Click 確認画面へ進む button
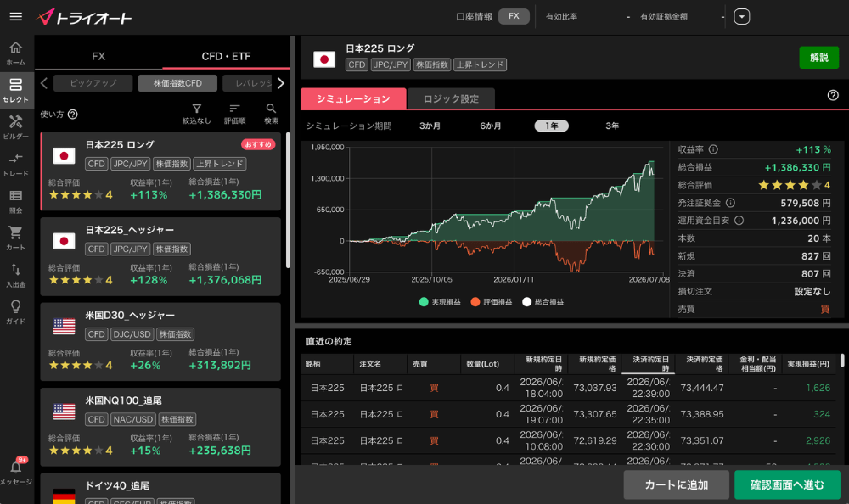The height and width of the screenshot is (504, 849). click(x=787, y=484)
